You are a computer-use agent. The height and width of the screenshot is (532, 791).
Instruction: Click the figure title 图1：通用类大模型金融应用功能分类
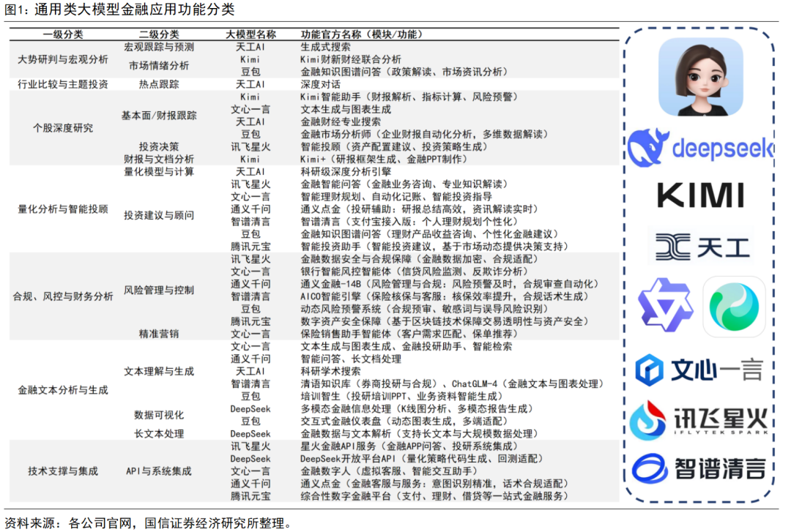tap(119, 10)
